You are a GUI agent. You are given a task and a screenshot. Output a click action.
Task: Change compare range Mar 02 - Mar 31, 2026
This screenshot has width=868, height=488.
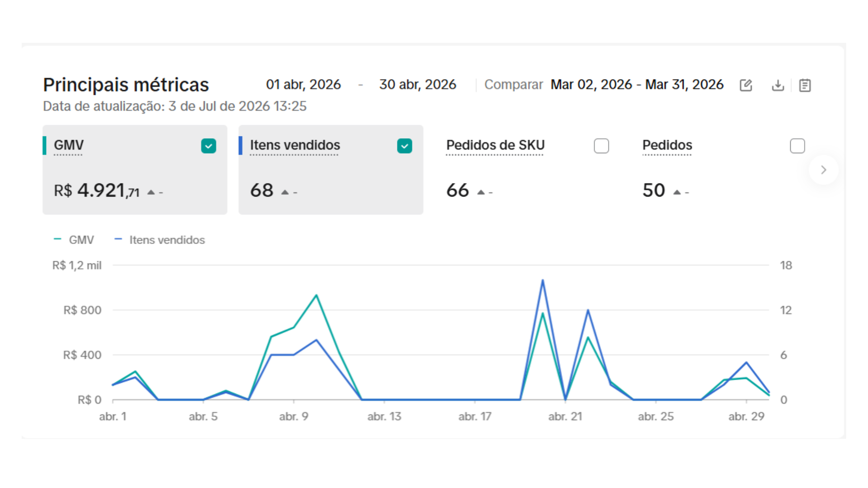click(x=637, y=84)
